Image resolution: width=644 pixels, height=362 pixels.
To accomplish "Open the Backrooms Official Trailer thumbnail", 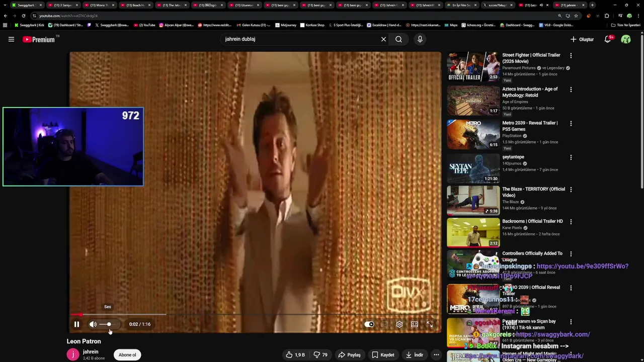I will 473,232.
